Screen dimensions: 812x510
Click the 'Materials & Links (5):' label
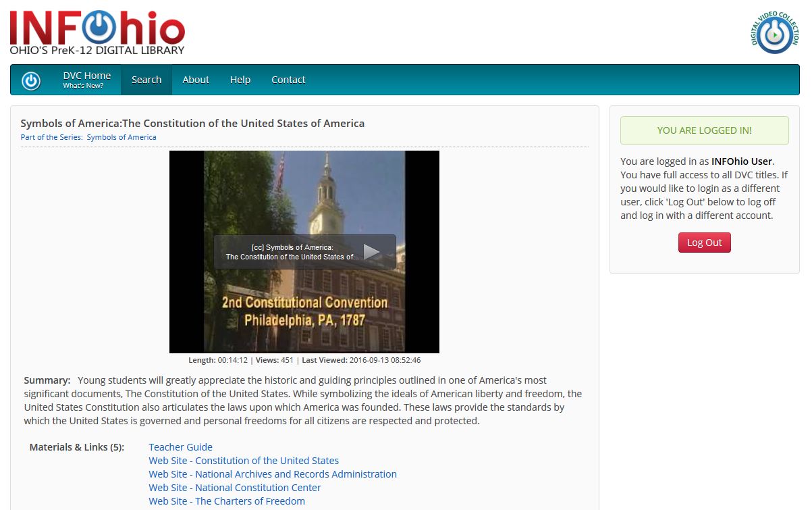(x=77, y=447)
